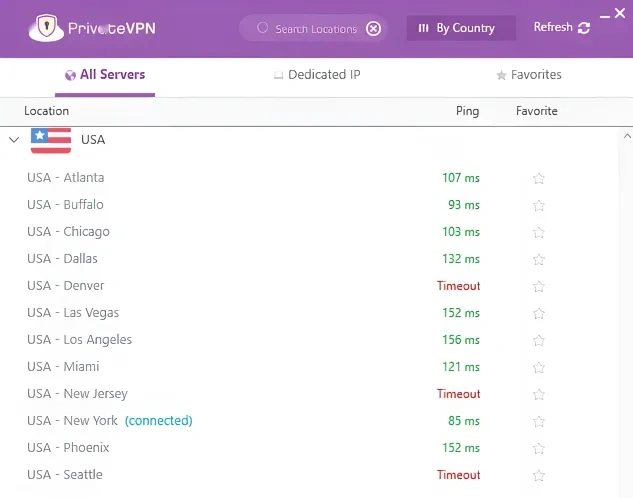633x498 pixels.
Task: Click Seattle's Timeout ping status
Action: 459,475
